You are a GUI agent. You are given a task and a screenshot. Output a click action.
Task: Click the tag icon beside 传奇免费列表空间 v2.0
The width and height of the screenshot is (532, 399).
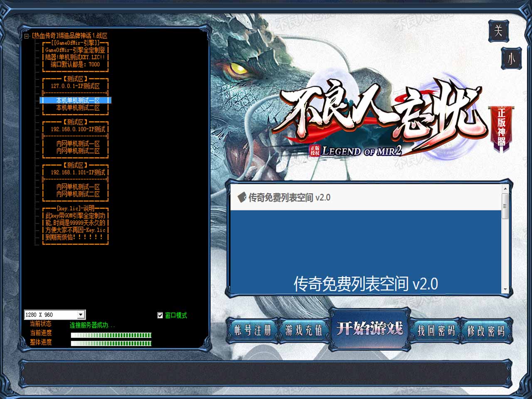click(x=242, y=197)
